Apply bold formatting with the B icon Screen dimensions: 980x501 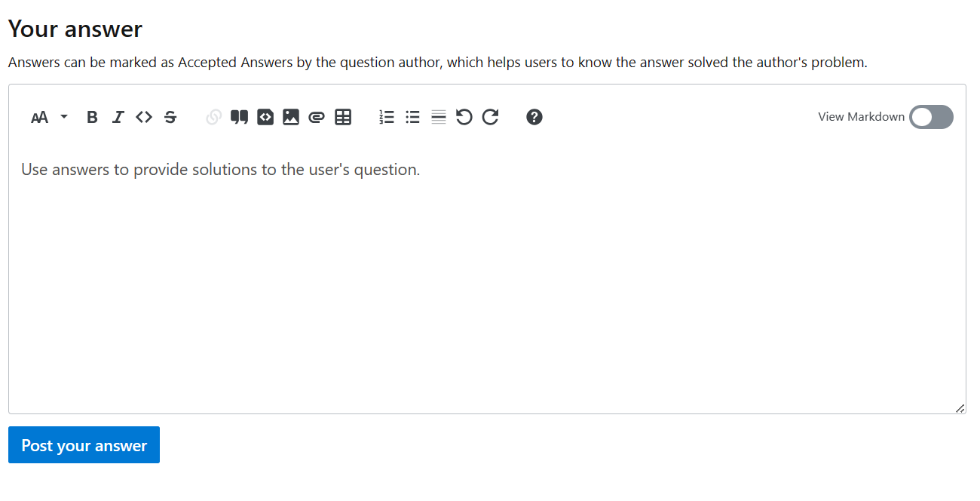(x=91, y=117)
